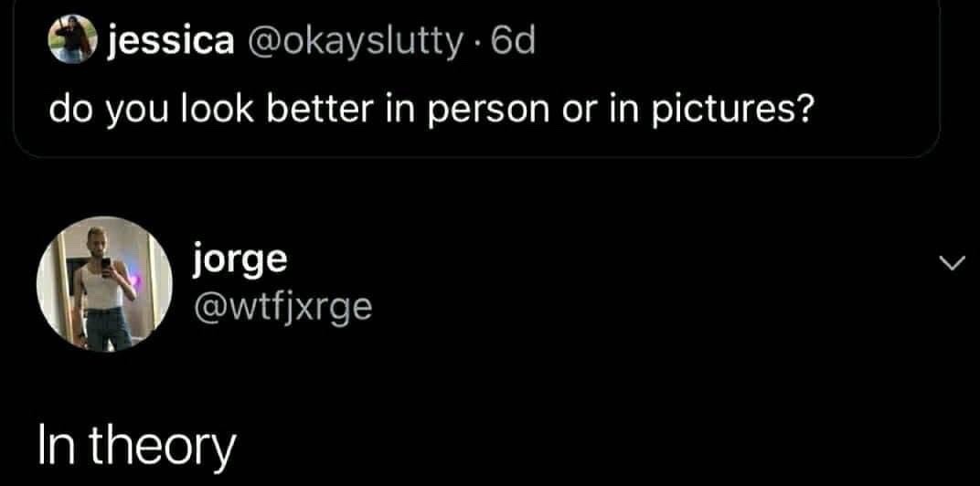
Task: Select the "In theory" reply text
Action: click(x=135, y=447)
